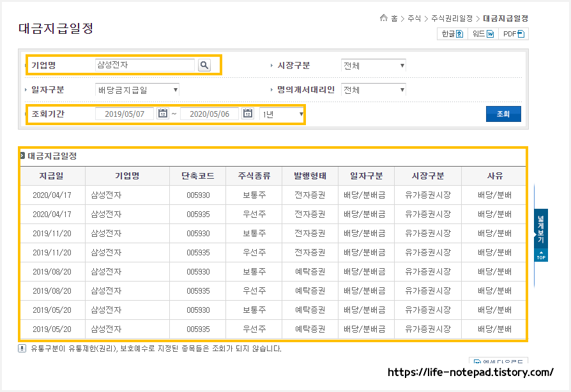Click the 대금지급일정 breadcrumb item
Viewport: 571px width, 392px height.
pyautogui.click(x=505, y=19)
